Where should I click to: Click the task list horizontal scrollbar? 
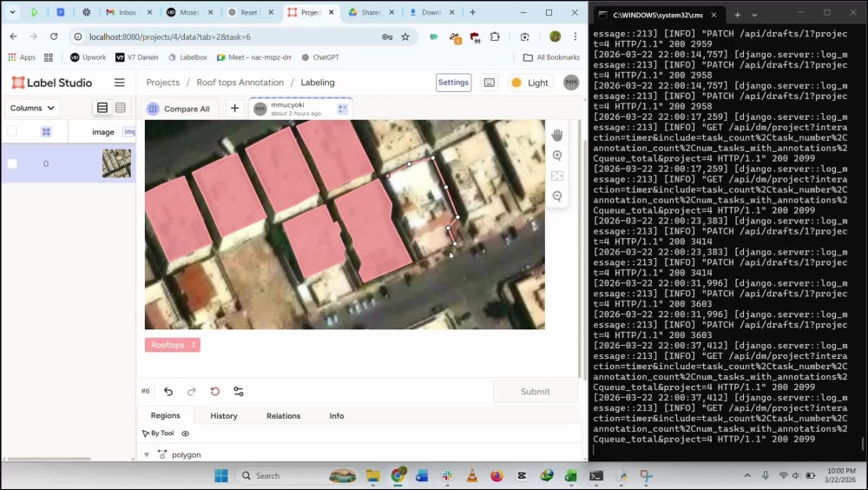tap(49, 459)
